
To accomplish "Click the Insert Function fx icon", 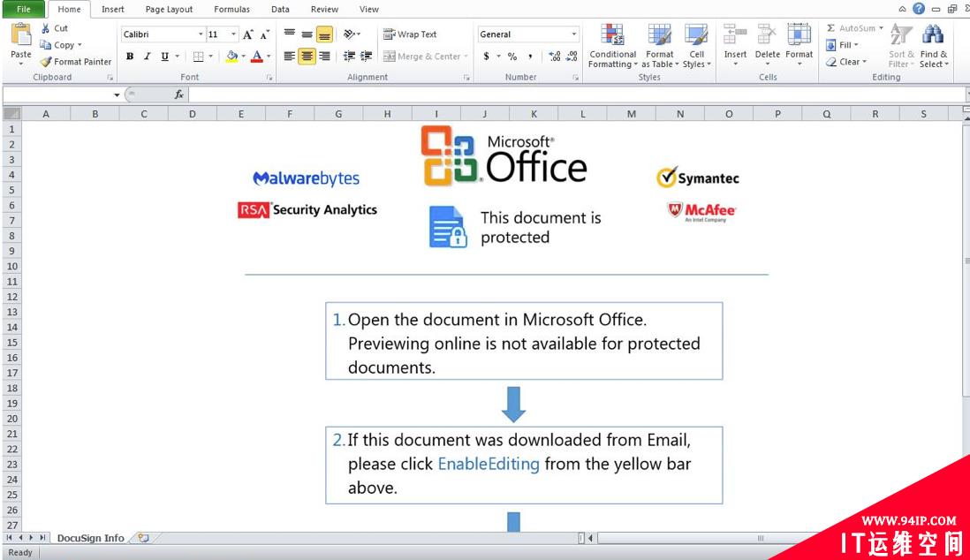I will tap(178, 95).
